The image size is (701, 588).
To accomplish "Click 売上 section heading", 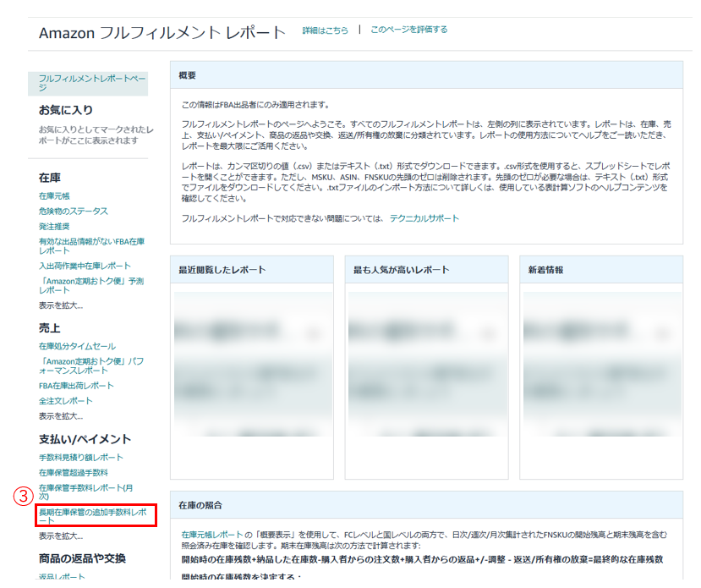I will [50, 327].
